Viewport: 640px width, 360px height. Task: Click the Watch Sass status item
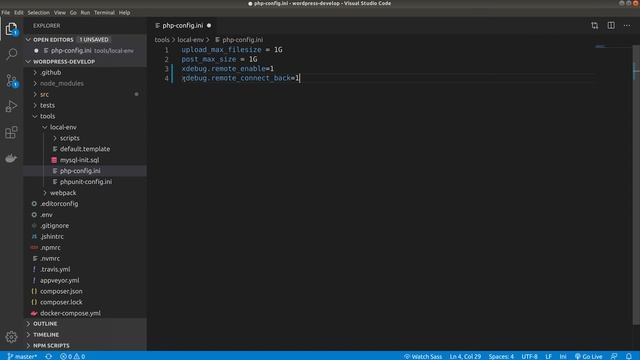[x=423, y=356]
